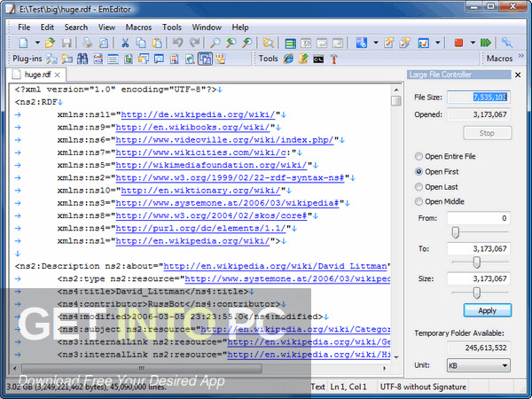This screenshot has width=532, height=399.
Task: Open the command prompt tool icon
Action: coord(318,59)
